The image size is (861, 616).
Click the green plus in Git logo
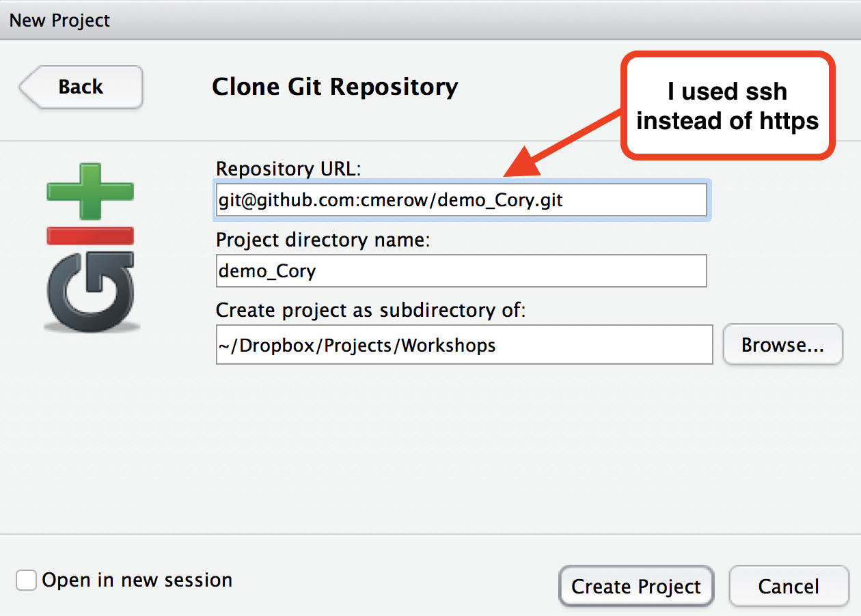click(90, 191)
